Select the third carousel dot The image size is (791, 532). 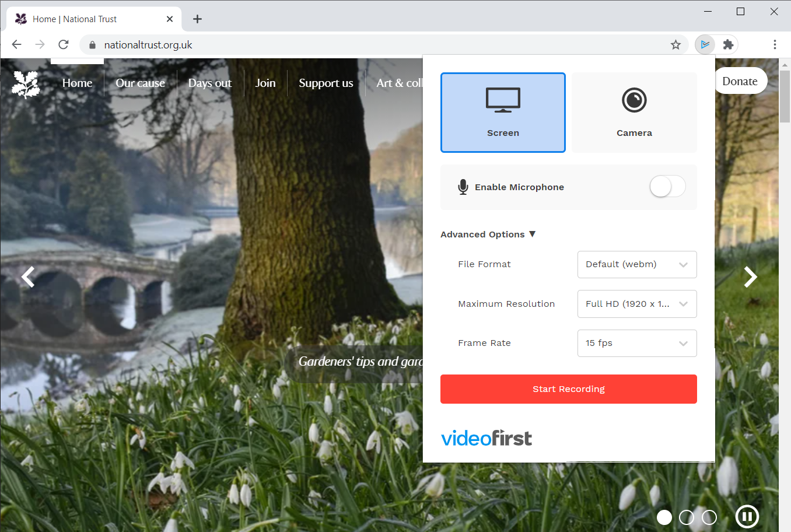[709, 517]
